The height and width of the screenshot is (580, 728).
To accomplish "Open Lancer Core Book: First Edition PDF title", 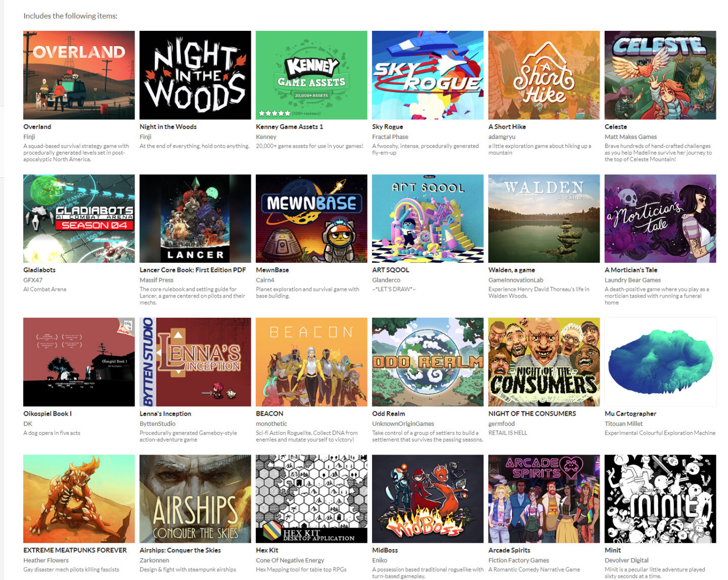I will click(x=193, y=270).
